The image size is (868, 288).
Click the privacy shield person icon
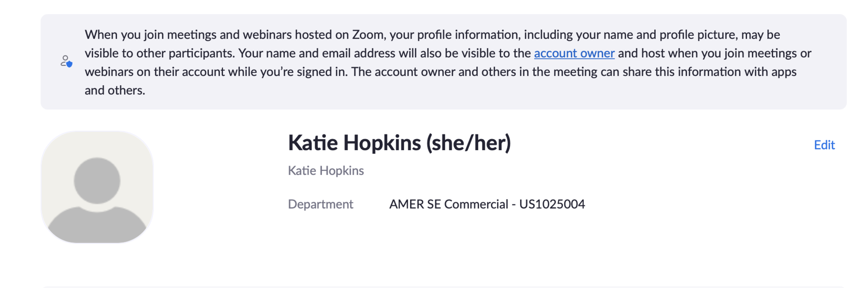click(x=66, y=62)
